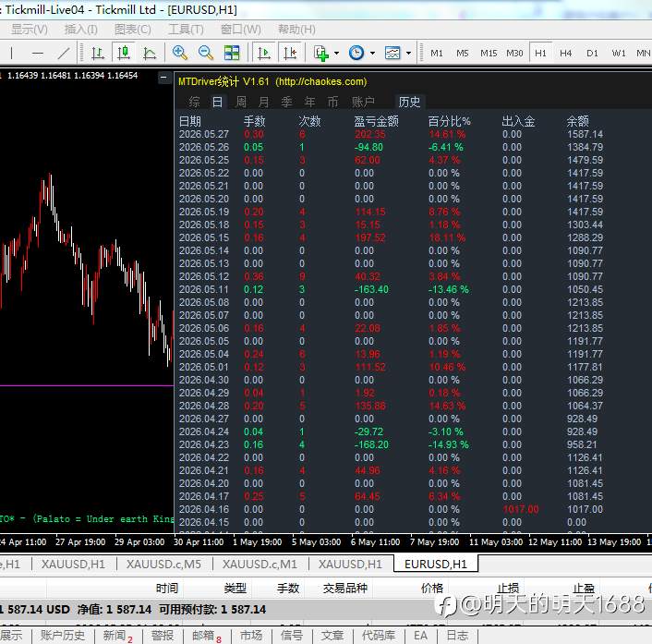
Task: Click the 时间 column header in terminal
Action: click(x=167, y=589)
